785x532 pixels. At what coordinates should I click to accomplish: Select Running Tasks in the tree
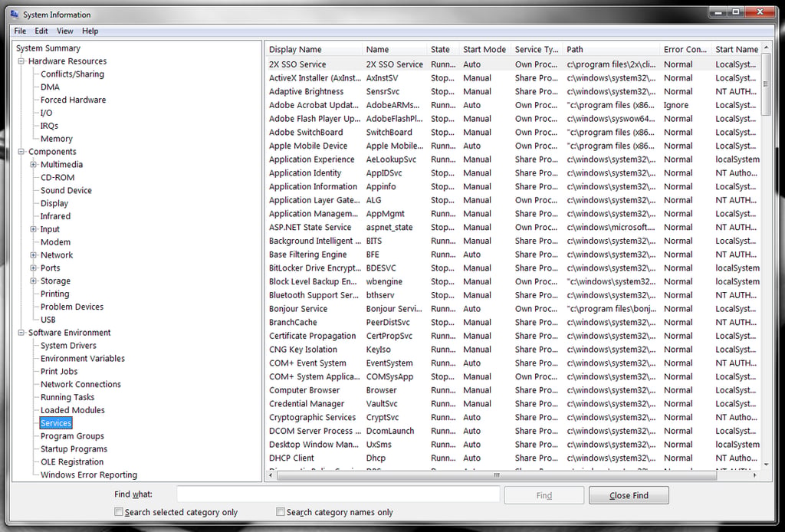[x=67, y=397]
